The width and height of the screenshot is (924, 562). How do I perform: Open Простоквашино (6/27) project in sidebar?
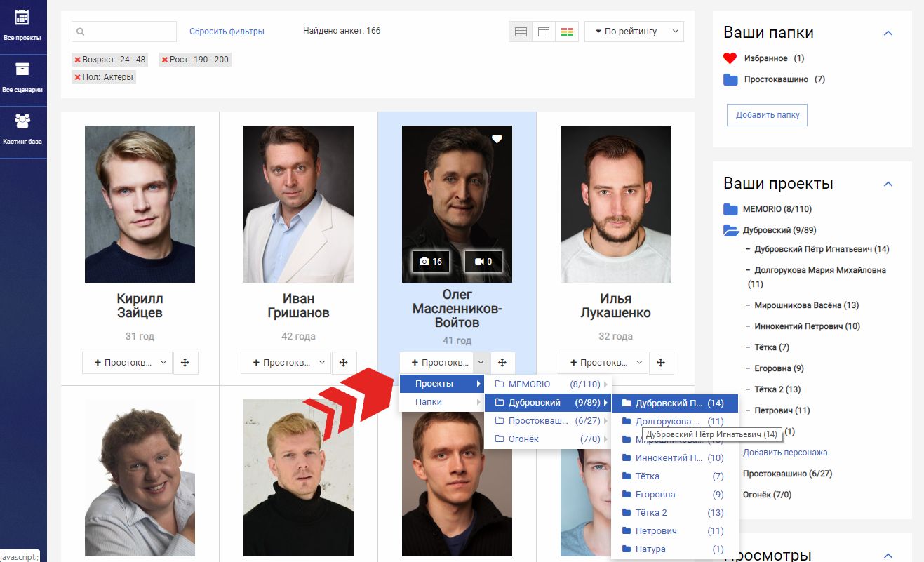(787, 474)
